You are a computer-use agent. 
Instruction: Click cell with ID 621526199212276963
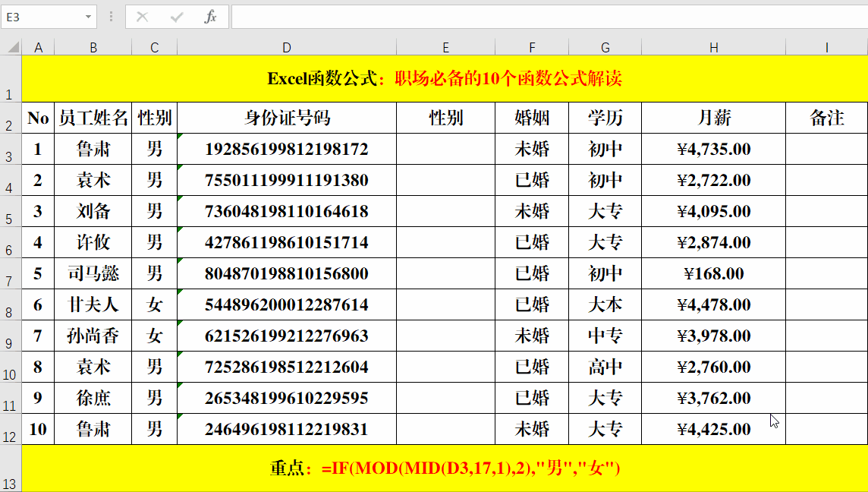pyautogui.click(x=287, y=336)
